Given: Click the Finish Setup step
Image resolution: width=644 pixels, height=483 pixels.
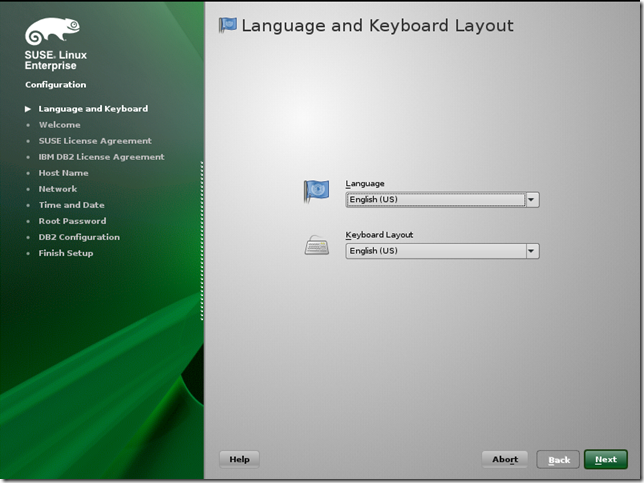Looking at the screenshot, I should pos(66,253).
